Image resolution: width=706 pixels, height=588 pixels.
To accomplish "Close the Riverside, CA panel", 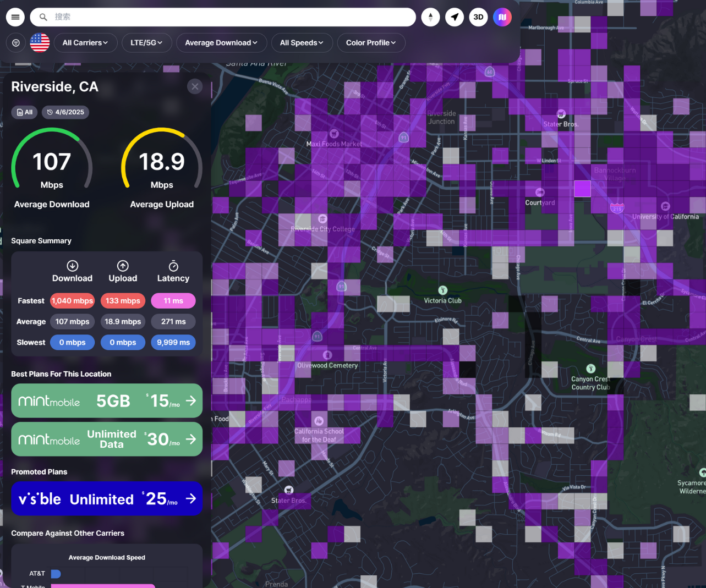I will click(x=195, y=87).
